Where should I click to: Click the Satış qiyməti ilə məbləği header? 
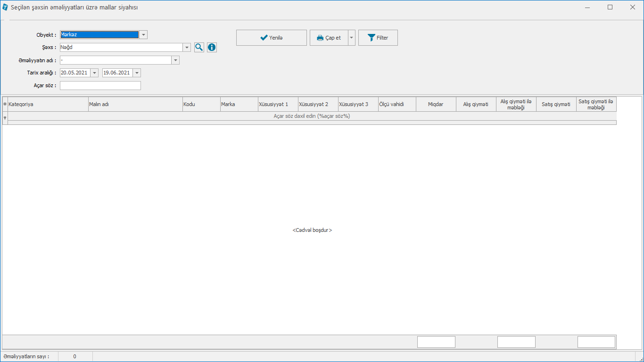(x=596, y=104)
